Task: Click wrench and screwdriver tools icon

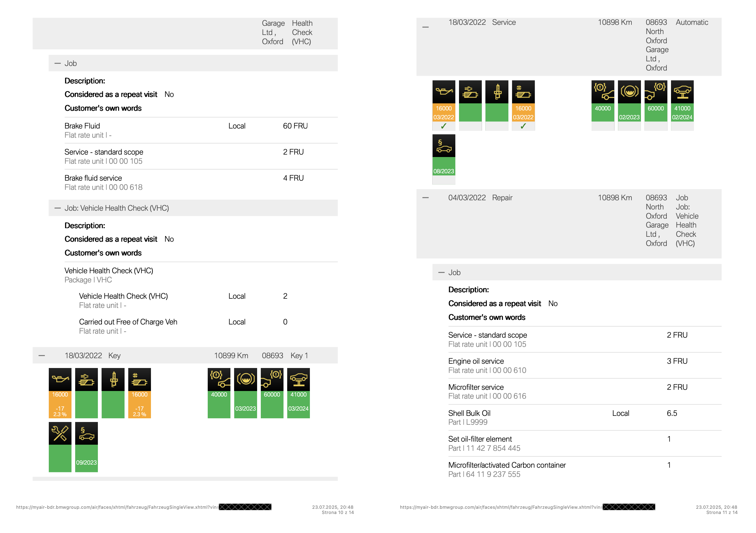Action: (60, 433)
